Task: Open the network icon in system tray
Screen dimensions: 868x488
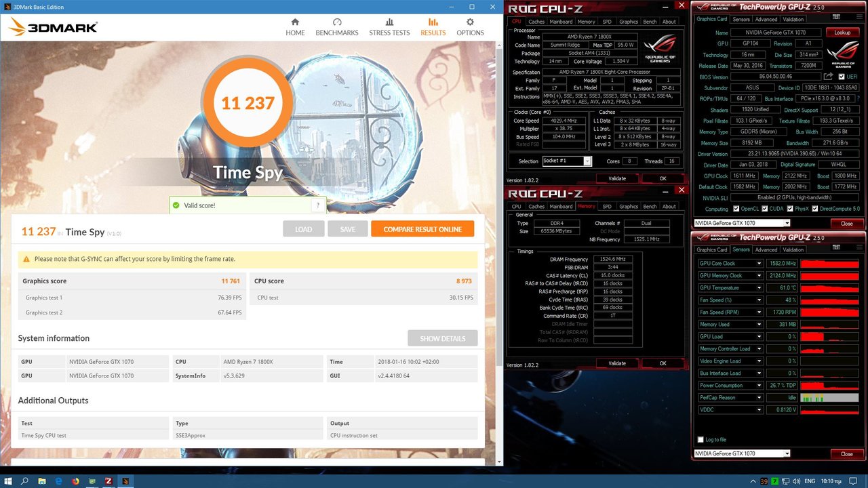Action: [785, 481]
